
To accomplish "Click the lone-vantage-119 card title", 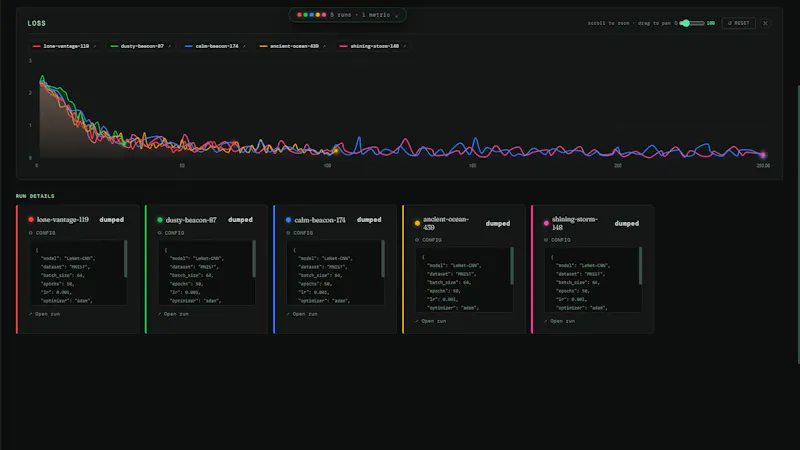I will click(x=63, y=219).
